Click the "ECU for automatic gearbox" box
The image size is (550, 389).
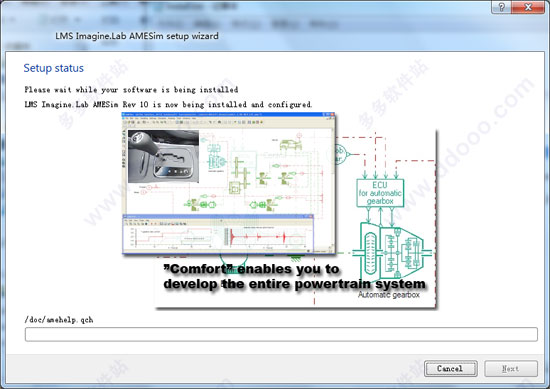pyautogui.click(x=380, y=193)
